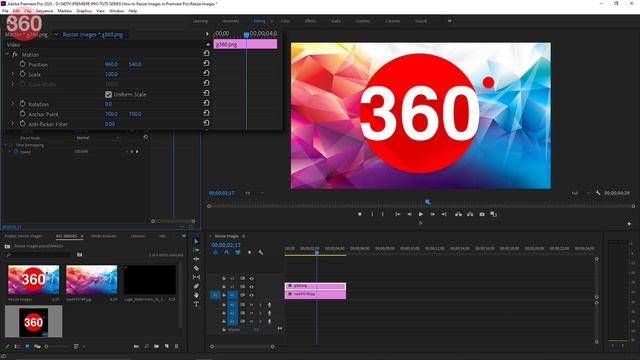Click the logo_360 selected thumbnail in bin
Screen dimensions: 640x360
(x=33, y=322)
